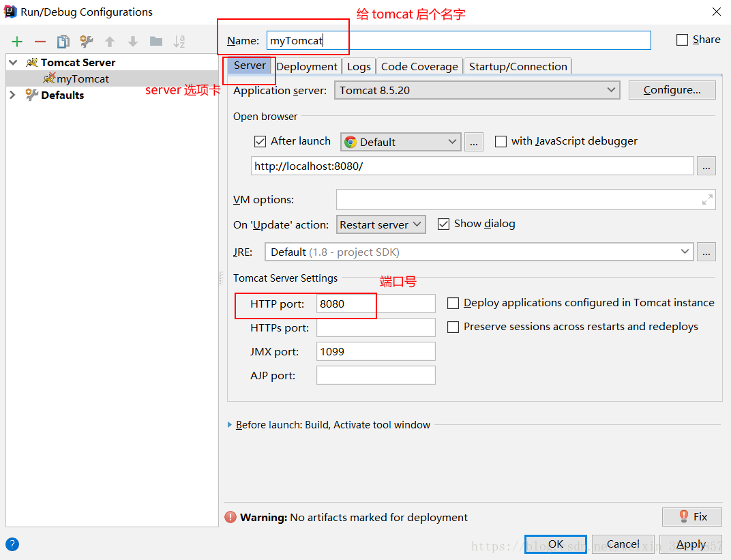This screenshot has width=731, height=560.
Task: Close the Run/Debug Configurations dialog
Action: [717, 12]
